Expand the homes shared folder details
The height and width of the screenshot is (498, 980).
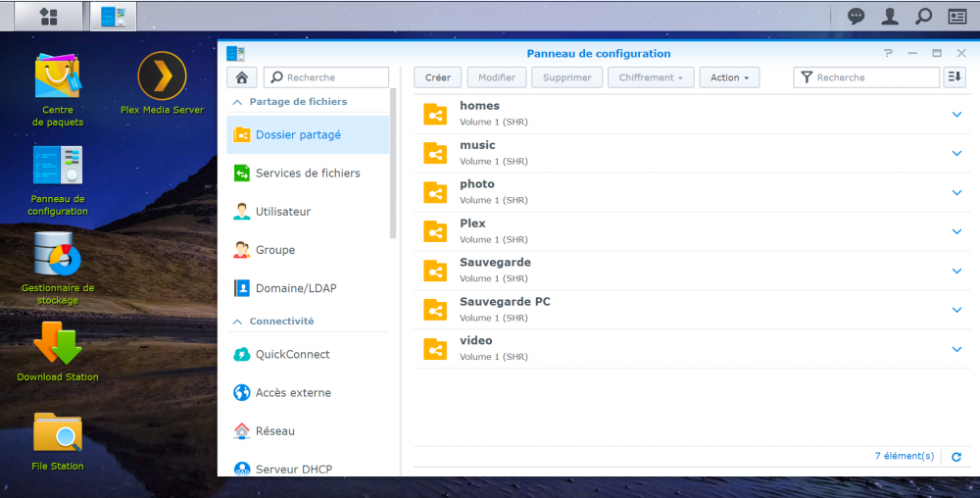957,115
